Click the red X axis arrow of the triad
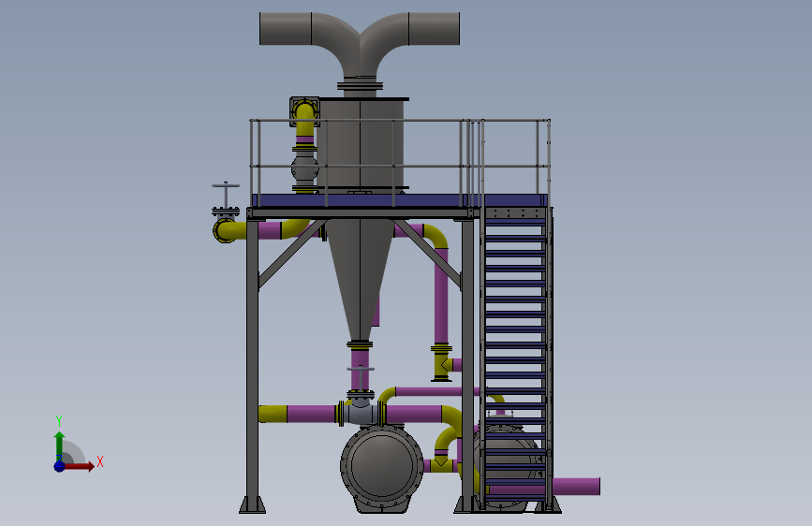 (81, 466)
